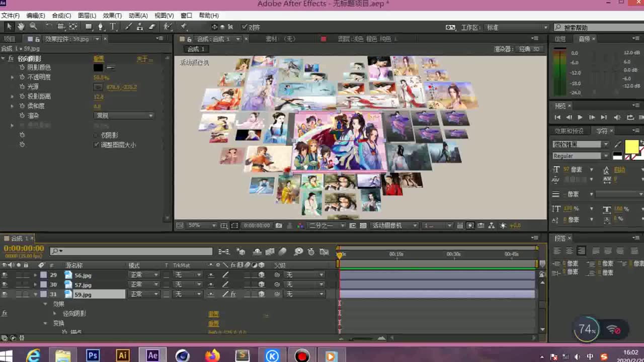Viewport: 644px width, 362px height.
Task: Switch to the Project panel tab
Action: [x=10, y=39]
